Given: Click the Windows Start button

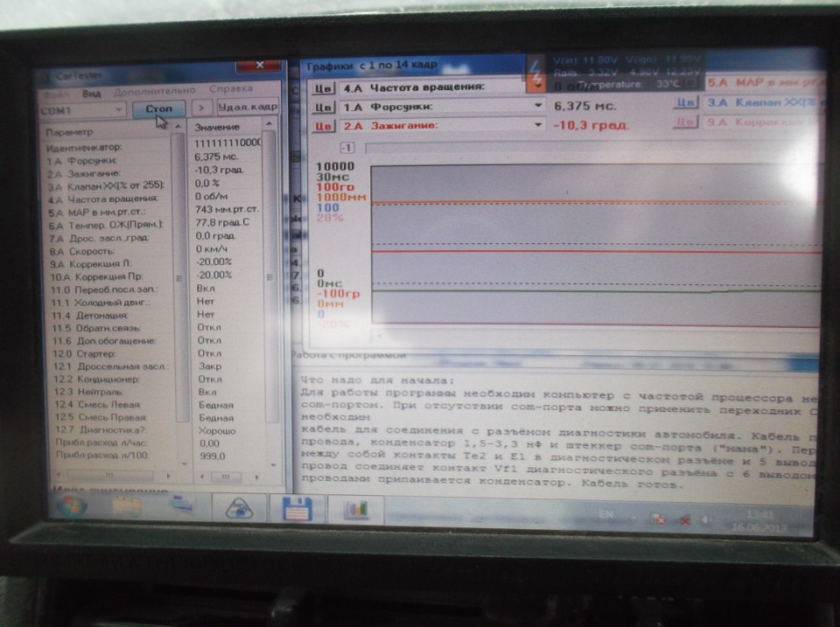Looking at the screenshot, I should coord(71,505).
